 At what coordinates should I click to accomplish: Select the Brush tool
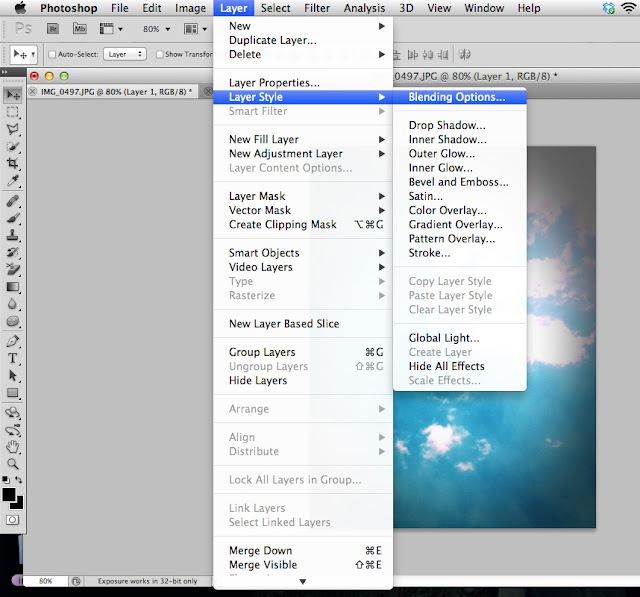13,218
